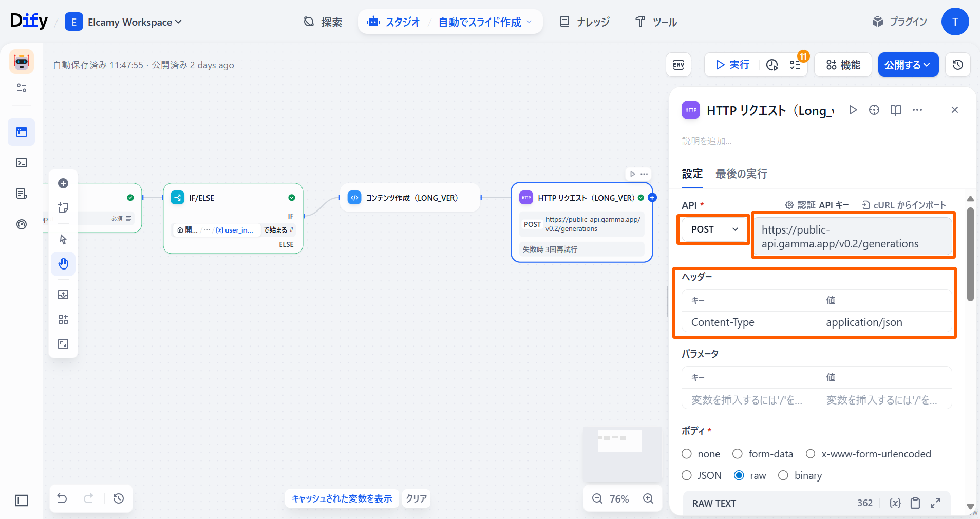Open the POST method dropdown
The image size is (980, 519).
pos(714,229)
